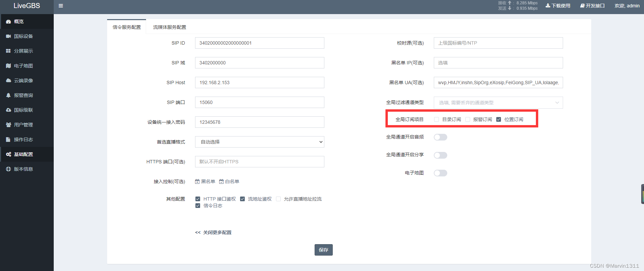Open the 首选直播格式 dropdown
The height and width of the screenshot is (271, 644).
[x=260, y=142]
